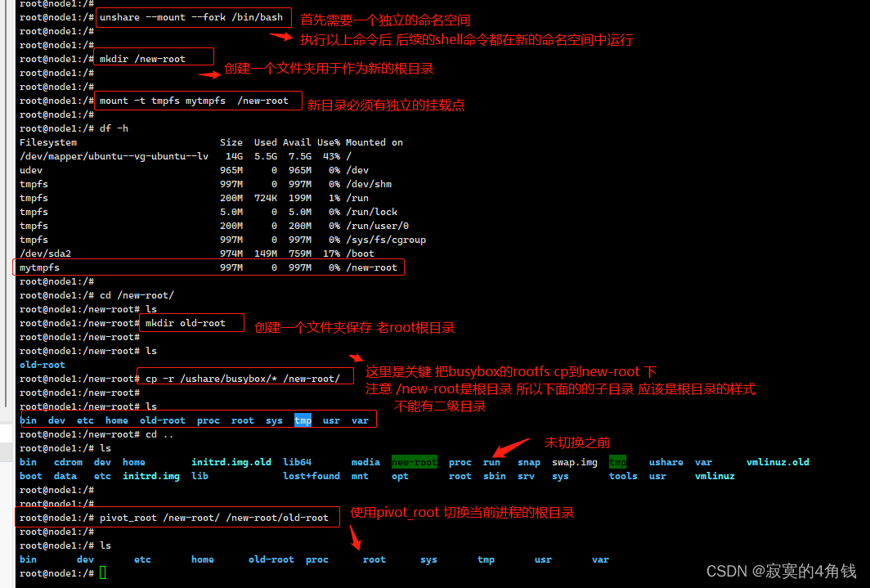
Task: Select the green block cursor at bottom
Action: (x=101, y=573)
